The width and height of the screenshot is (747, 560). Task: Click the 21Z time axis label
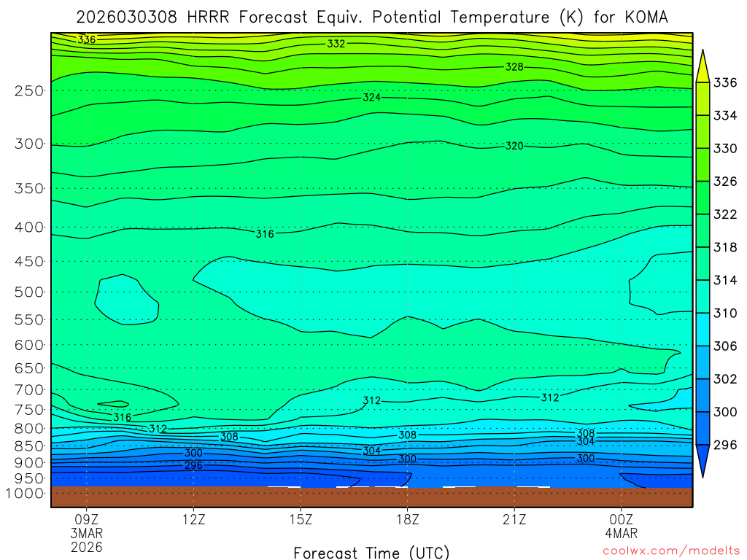tap(514, 519)
